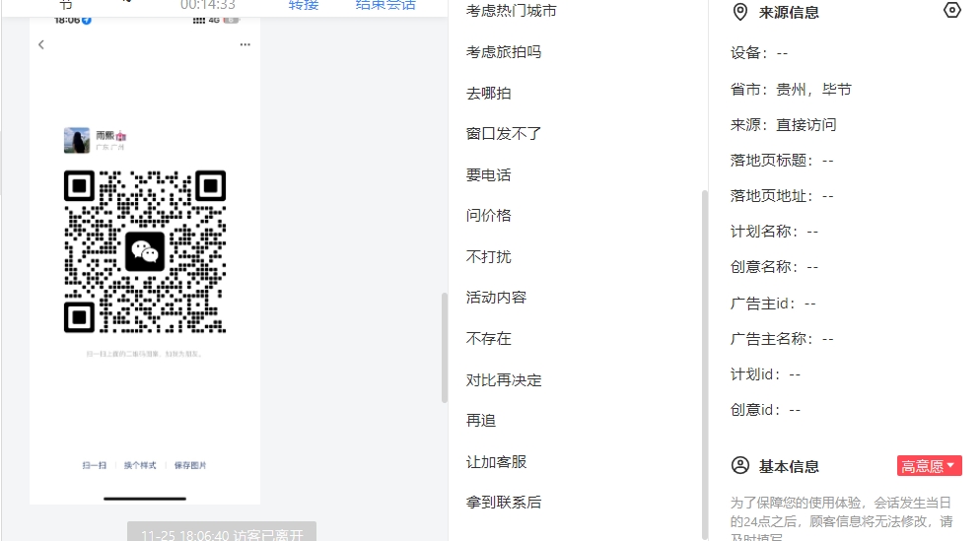Click 保存图片 under the QR code
The height and width of the screenshot is (541, 980).
pyautogui.click(x=190, y=465)
